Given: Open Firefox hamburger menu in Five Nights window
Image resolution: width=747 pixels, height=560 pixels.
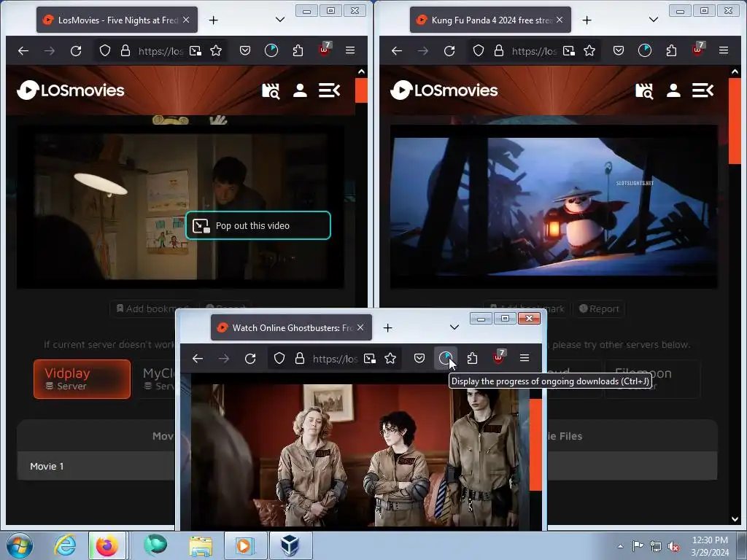Looking at the screenshot, I should 350,50.
